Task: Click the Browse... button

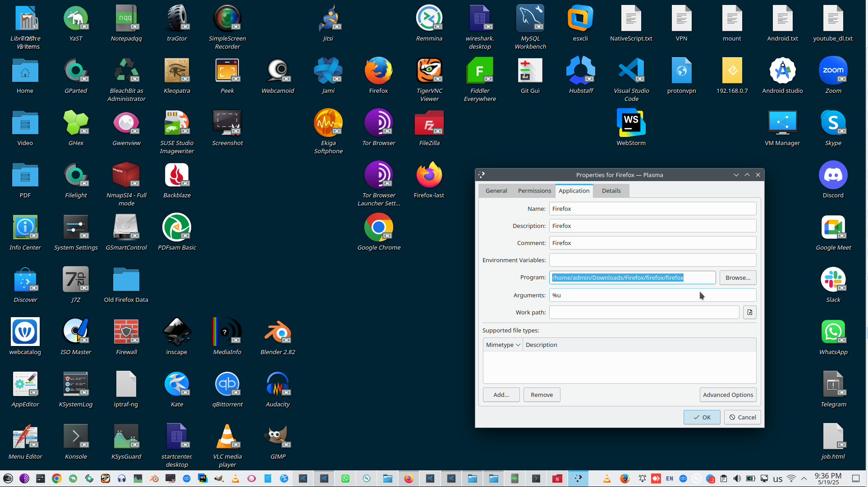Action: click(x=737, y=278)
